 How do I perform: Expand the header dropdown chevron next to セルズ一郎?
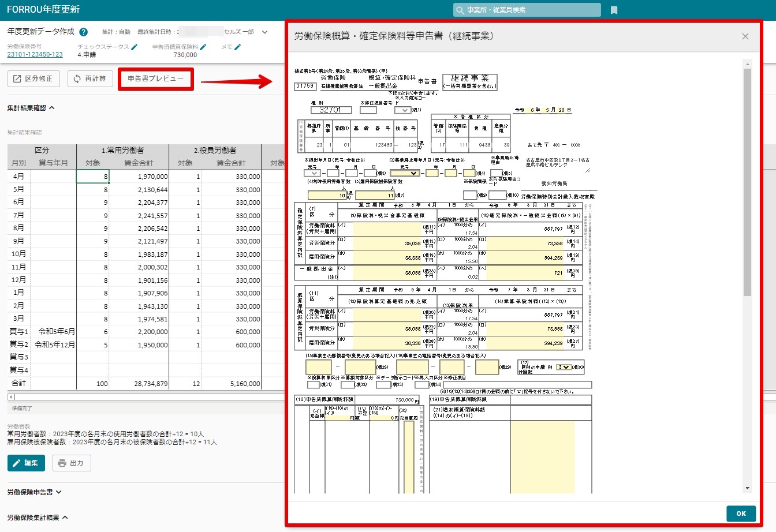point(265,32)
